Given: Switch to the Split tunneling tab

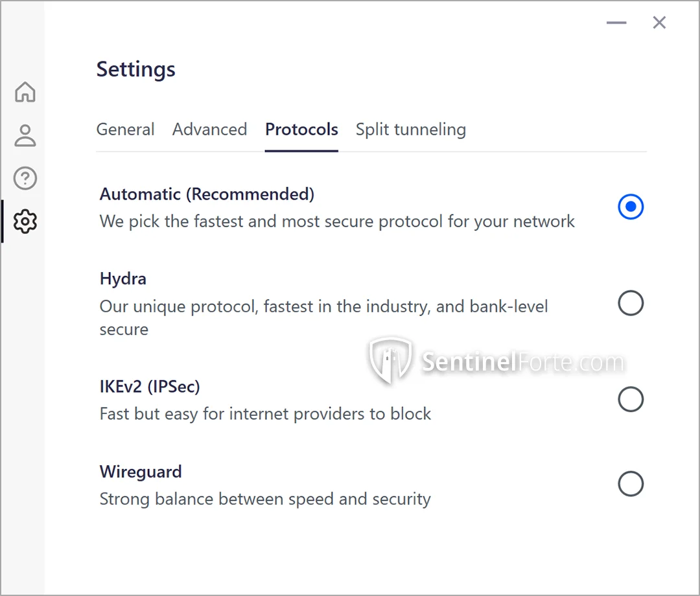Looking at the screenshot, I should [410, 130].
